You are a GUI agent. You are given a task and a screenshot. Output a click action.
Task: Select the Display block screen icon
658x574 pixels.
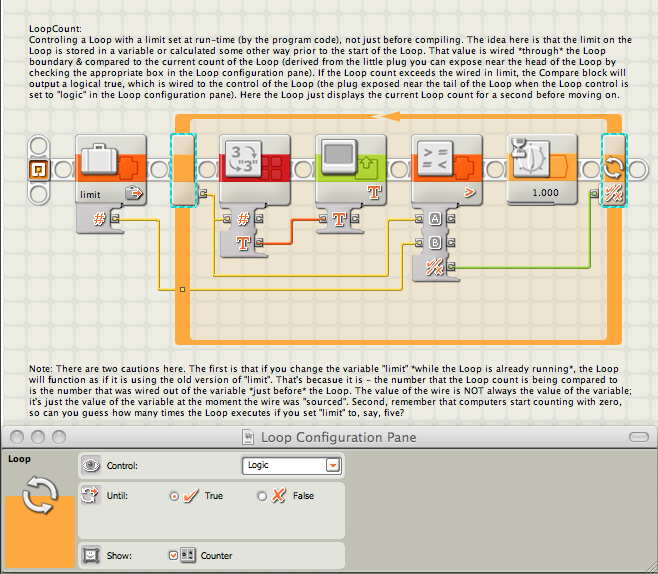(339, 157)
